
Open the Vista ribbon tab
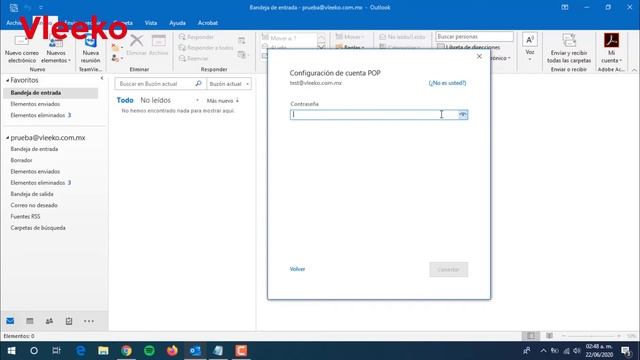coord(151,23)
